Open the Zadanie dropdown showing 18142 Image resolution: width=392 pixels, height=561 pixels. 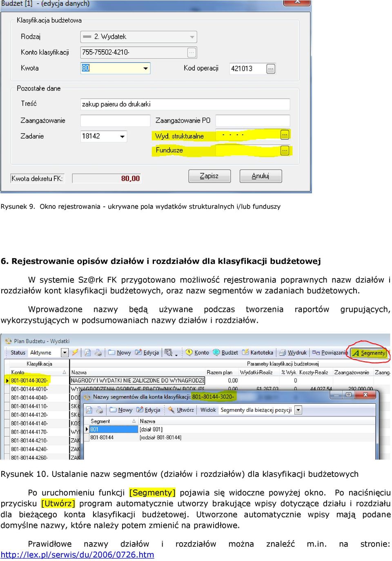click(104, 136)
